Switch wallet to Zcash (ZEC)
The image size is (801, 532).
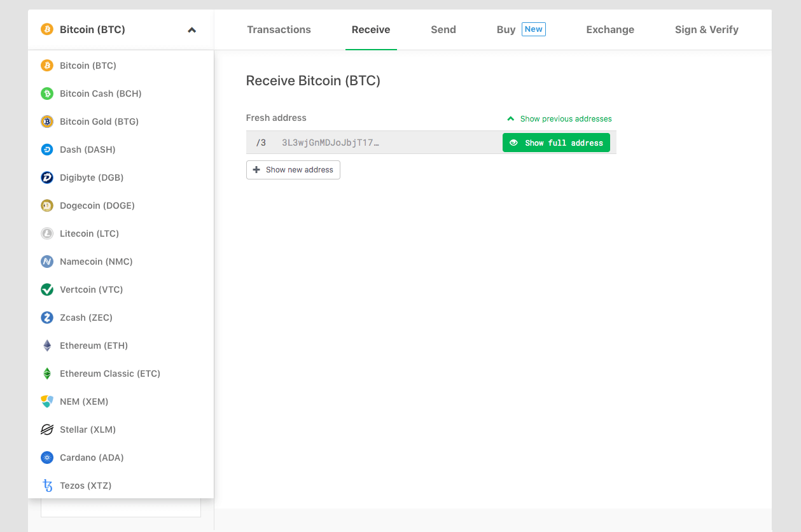click(x=121, y=318)
